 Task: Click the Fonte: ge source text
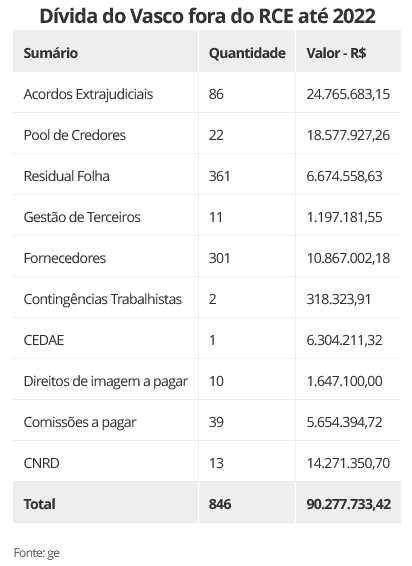(36, 553)
